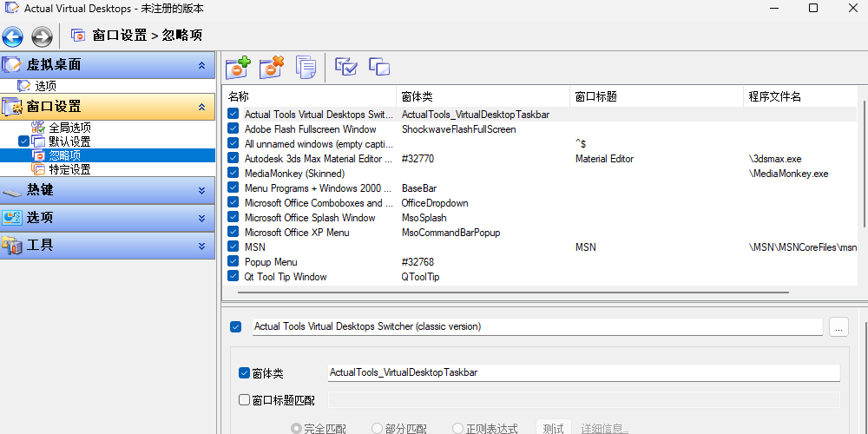Click the OfficeDropdown class cell

click(435, 203)
